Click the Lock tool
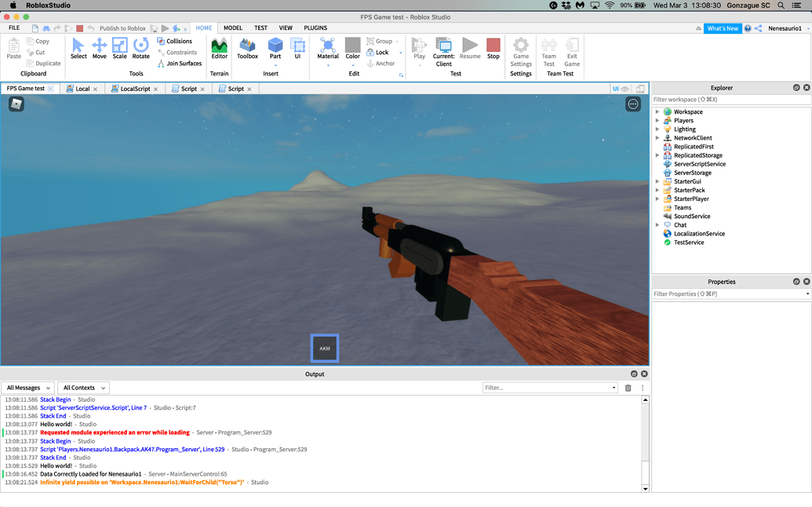The height and width of the screenshot is (507, 812). pyautogui.click(x=377, y=53)
